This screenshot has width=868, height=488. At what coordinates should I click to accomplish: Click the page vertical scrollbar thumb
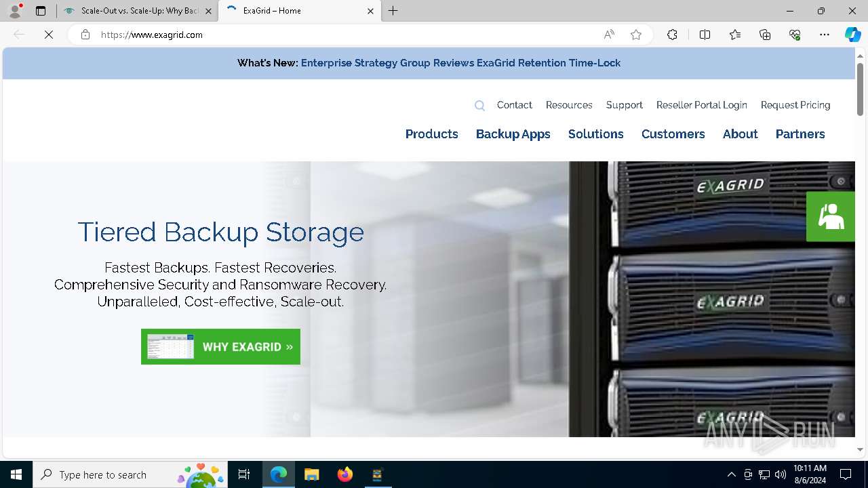(860, 89)
